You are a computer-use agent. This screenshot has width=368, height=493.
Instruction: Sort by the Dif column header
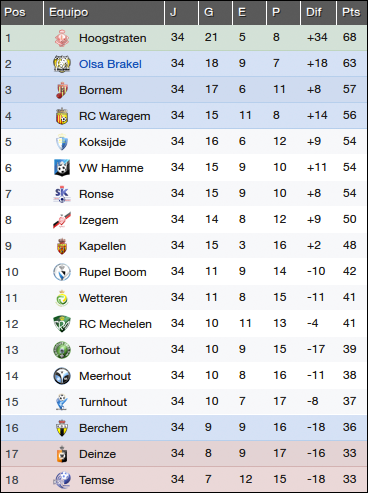[314, 12]
